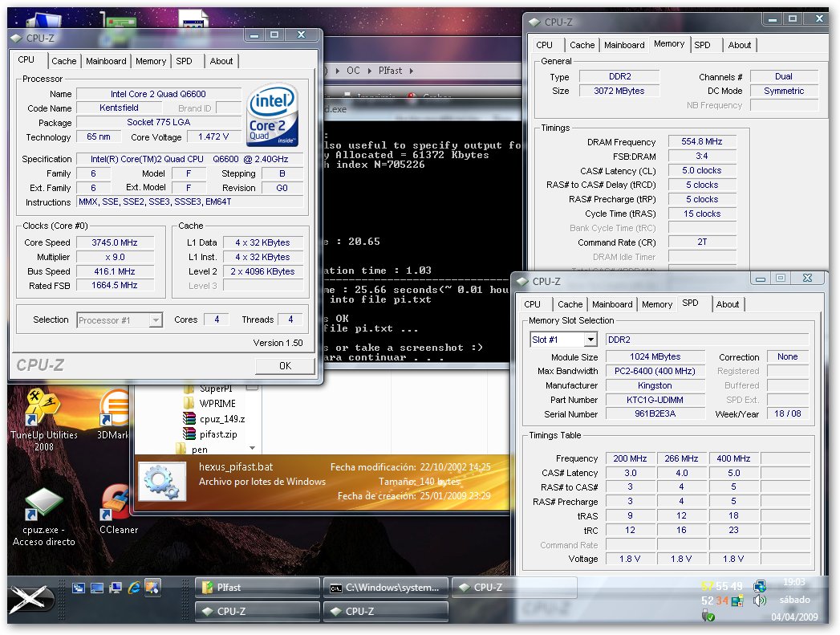Open About tab in SPD window
The width and height of the screenshot is (840, 635).
pyautogui.click(x=728, y=304)
